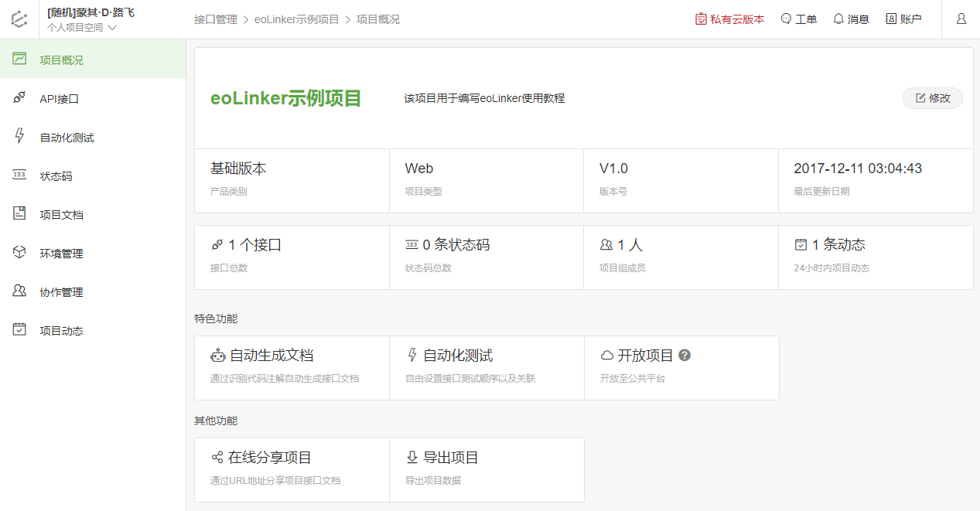Click the 自动化测试 lightning icon in sidebar

click(x=19, y=136)
